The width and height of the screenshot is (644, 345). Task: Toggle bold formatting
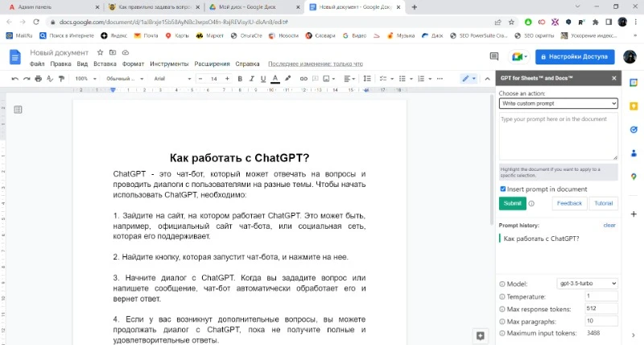pos(240,78)
